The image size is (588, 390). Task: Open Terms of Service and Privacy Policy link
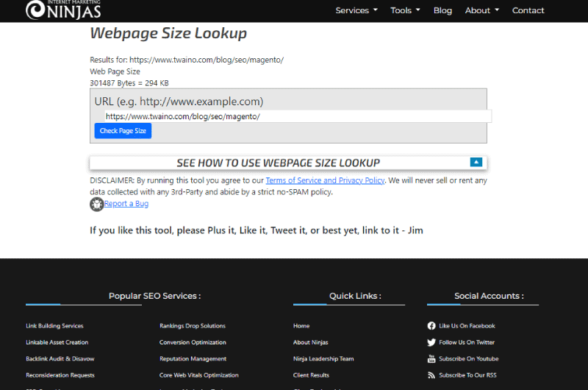pos(325,180)
